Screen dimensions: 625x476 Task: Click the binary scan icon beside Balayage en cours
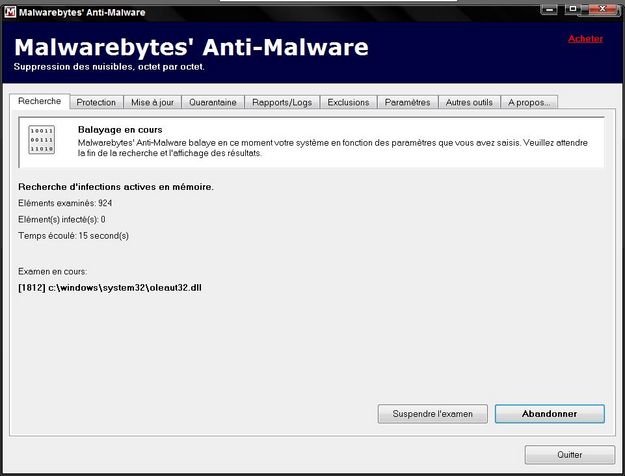(41, 140)
